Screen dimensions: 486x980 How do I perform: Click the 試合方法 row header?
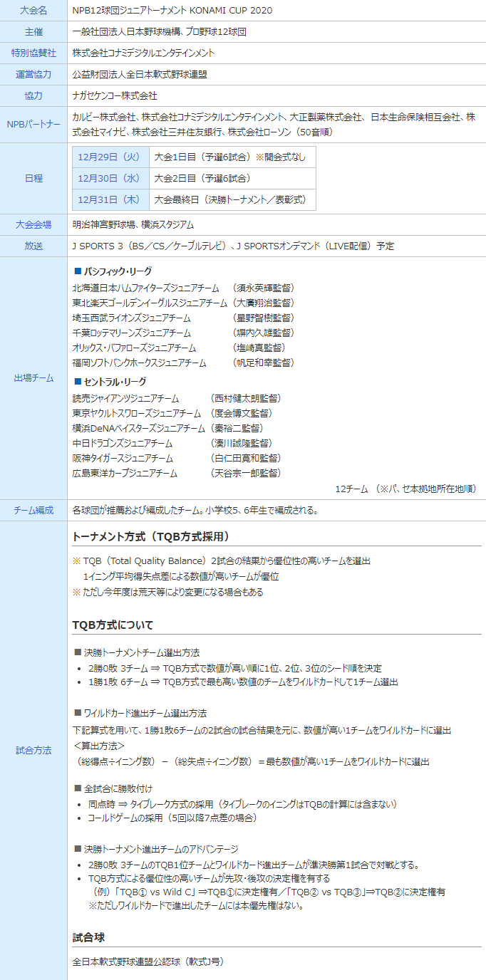33,751
